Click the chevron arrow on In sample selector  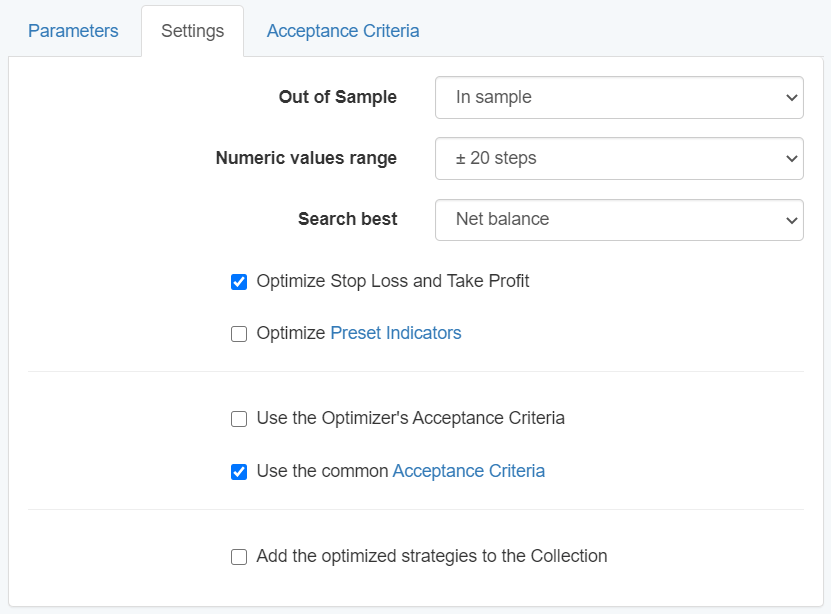791,98
